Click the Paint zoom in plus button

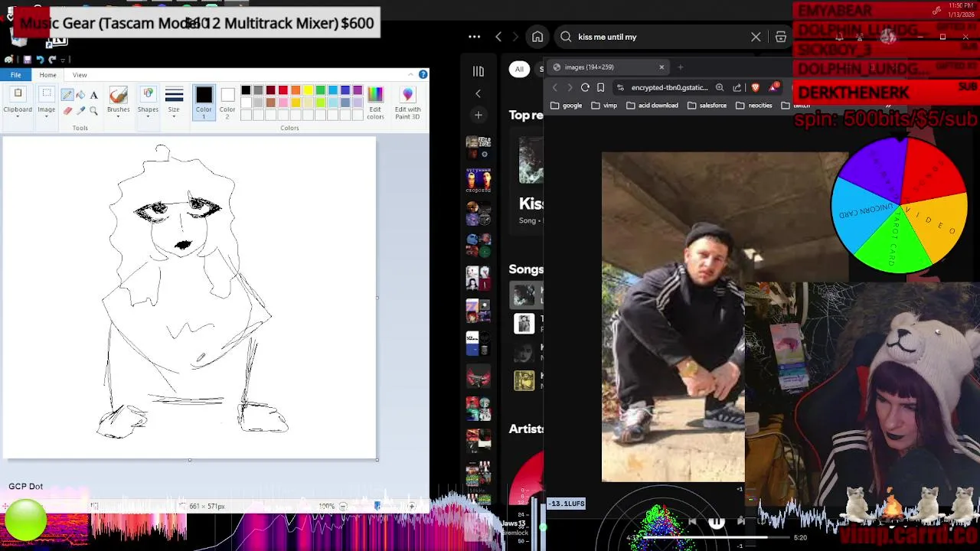412,506
